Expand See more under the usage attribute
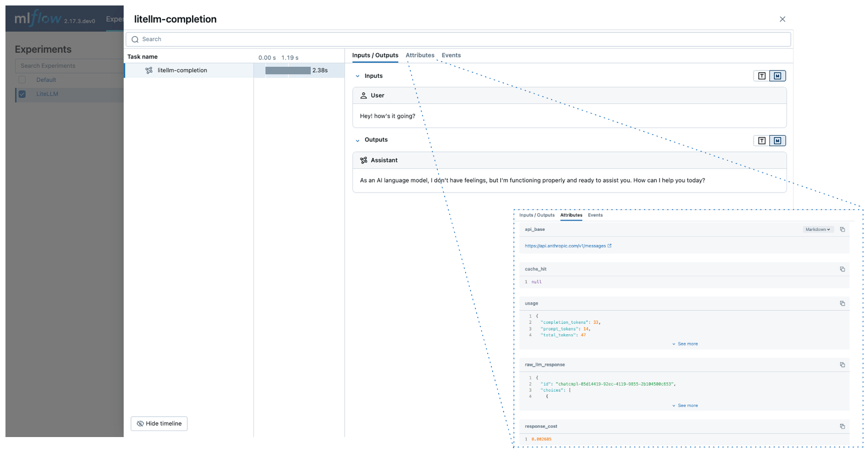 (685, 344)
